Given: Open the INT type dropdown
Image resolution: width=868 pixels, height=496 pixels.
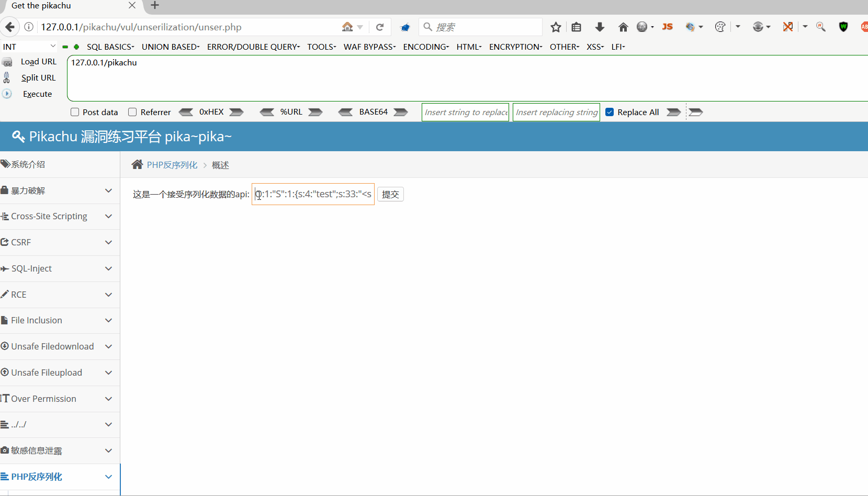Looking at the screenshot, I should pos(29,47).
